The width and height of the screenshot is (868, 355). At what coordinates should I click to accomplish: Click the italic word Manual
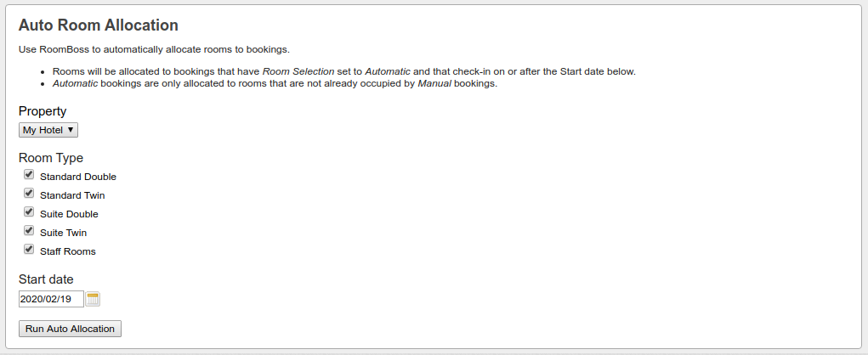434,83
